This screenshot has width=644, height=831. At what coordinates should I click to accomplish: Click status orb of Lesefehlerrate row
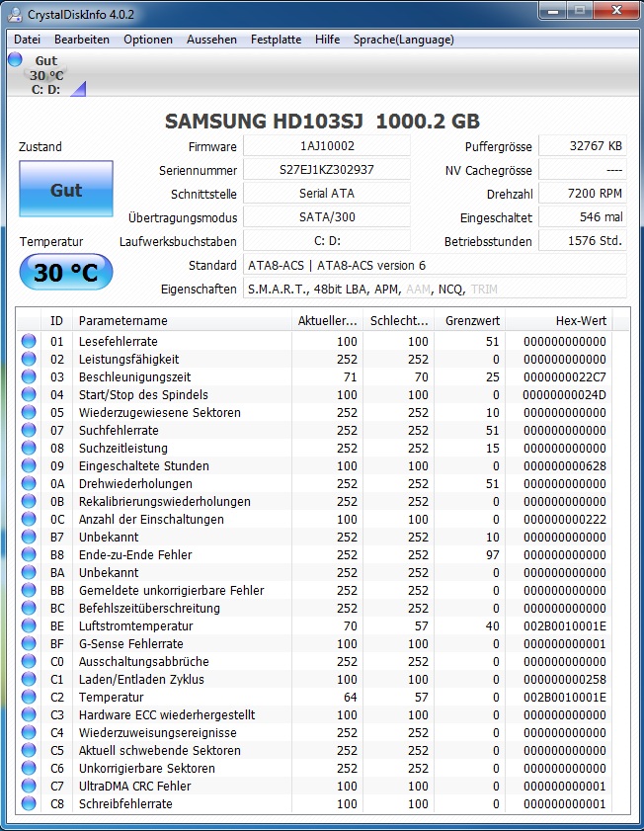29,341
